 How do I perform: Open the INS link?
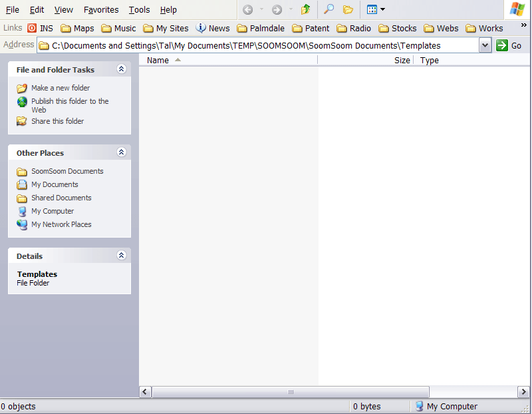point(41,28)
